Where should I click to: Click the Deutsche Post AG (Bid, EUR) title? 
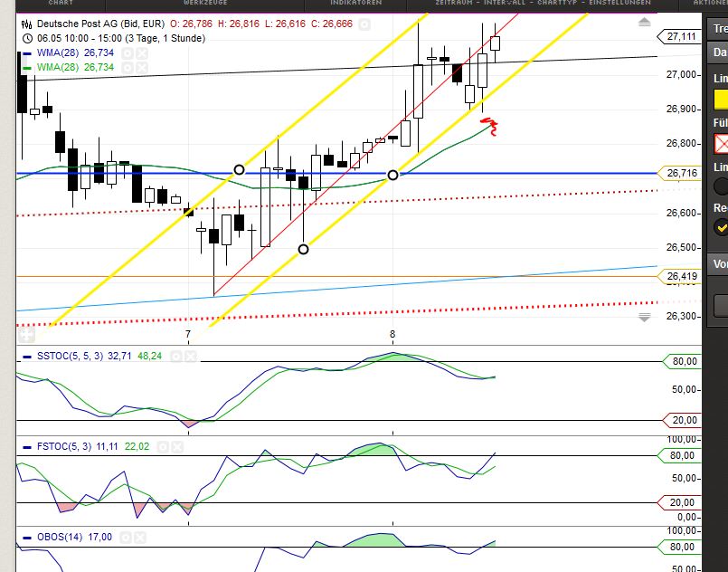point(100,24)
